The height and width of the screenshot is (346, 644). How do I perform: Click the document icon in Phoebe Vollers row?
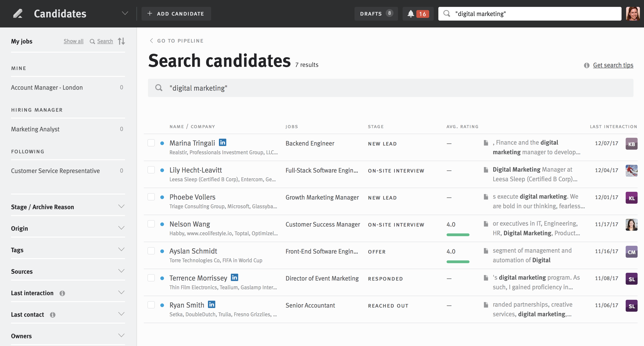[486, 197]
